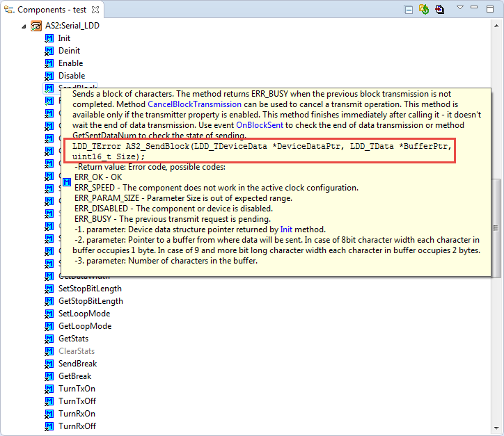Click the SendBreak method icon
Image resolution: width=504 pixels, height=436 pixels.
(49, 364)
